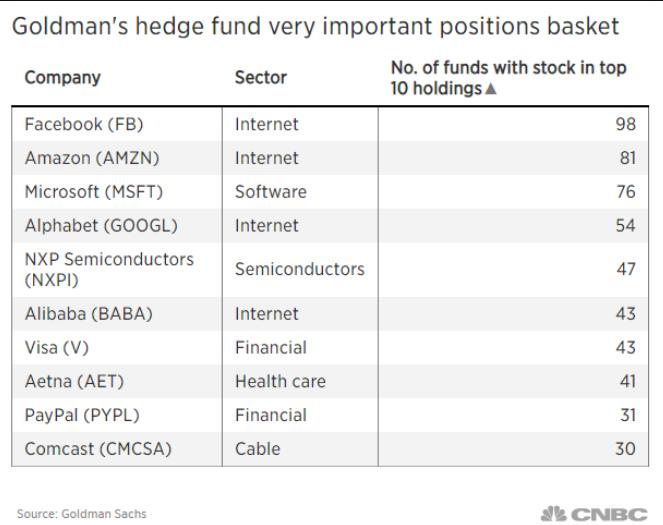Click the sort arrow next to holdings header
This screenshot has height=525, width=663.
[x=490, y=89]
